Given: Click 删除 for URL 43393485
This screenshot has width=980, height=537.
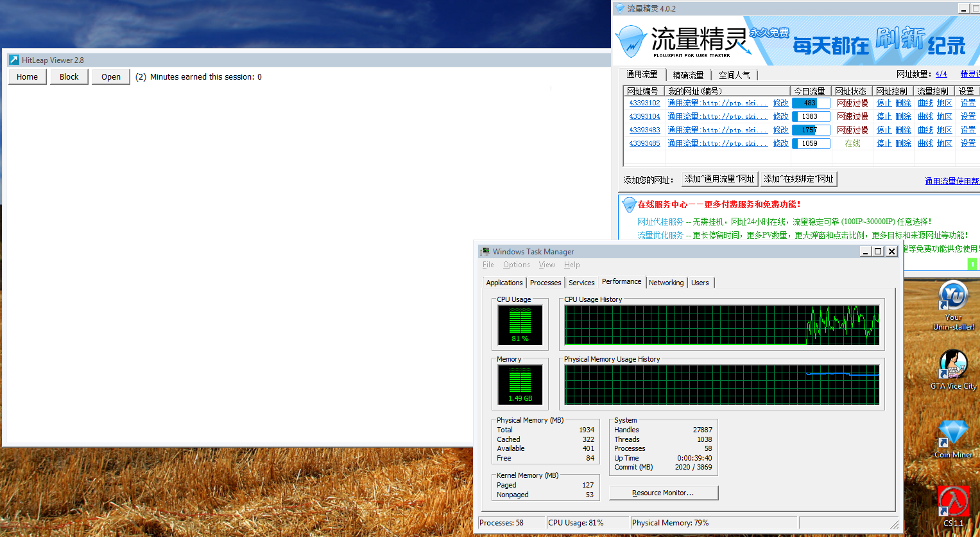Looking at the screenshot, I should coord(903,143).
